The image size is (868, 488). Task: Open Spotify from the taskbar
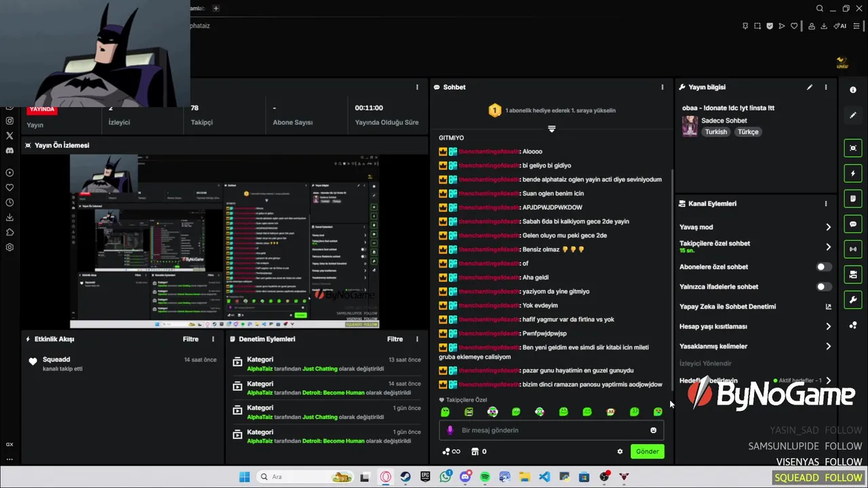(x=485, y=477)
